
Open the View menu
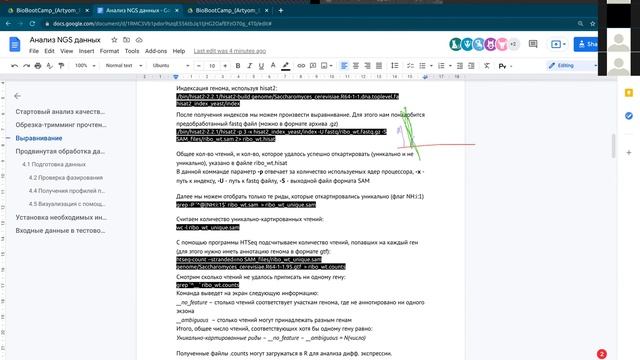coord(67,51)
